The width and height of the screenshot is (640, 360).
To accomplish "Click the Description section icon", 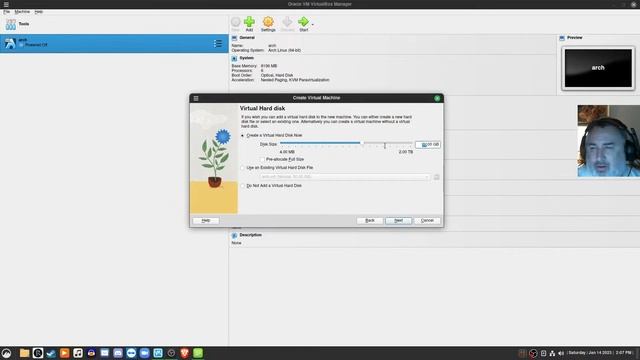I will coord(234,236).
